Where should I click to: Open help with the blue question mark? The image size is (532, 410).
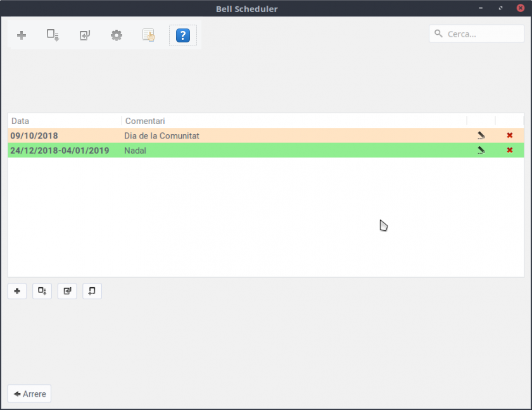point(182,35)
